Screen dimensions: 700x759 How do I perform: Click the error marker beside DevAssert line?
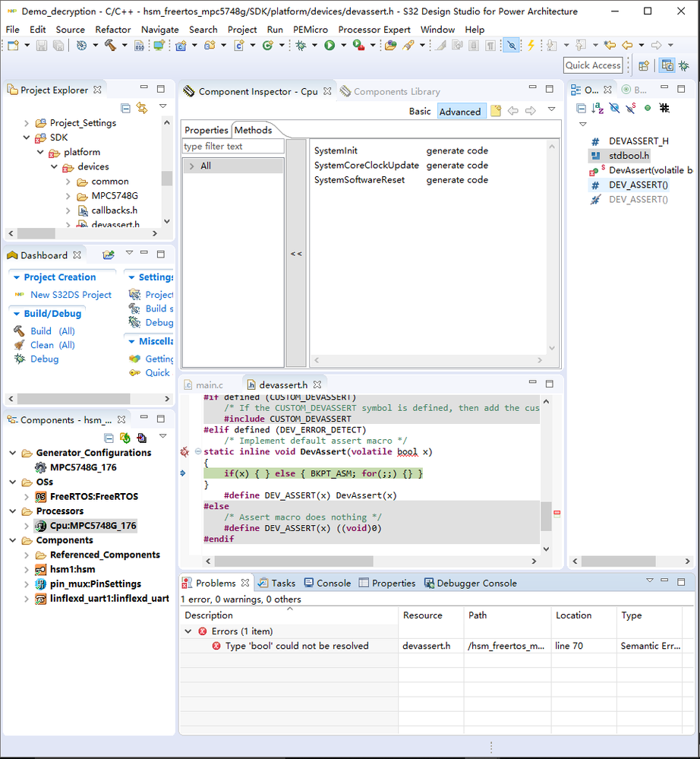tap(184, 451)
